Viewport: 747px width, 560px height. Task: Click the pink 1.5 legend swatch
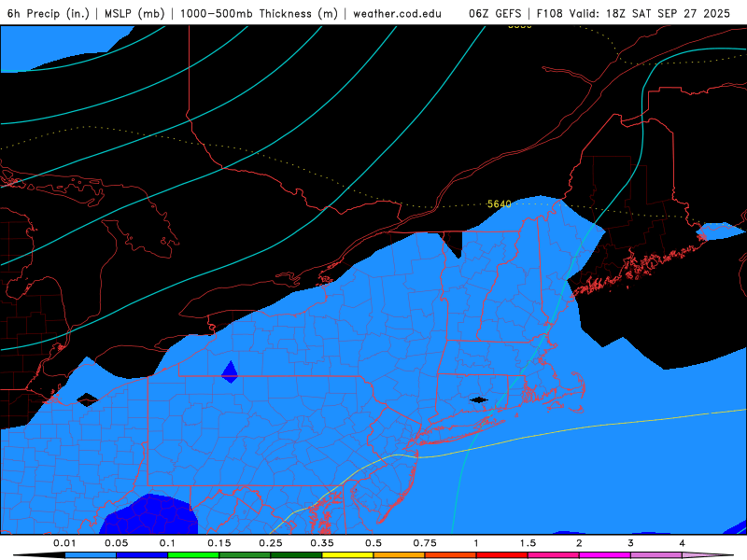[554, 555]
